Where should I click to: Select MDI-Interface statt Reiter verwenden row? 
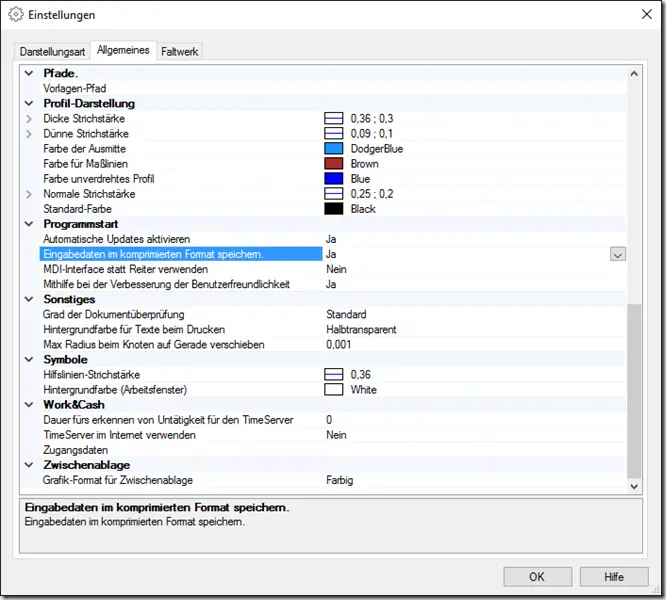click(x=332, y=269)
